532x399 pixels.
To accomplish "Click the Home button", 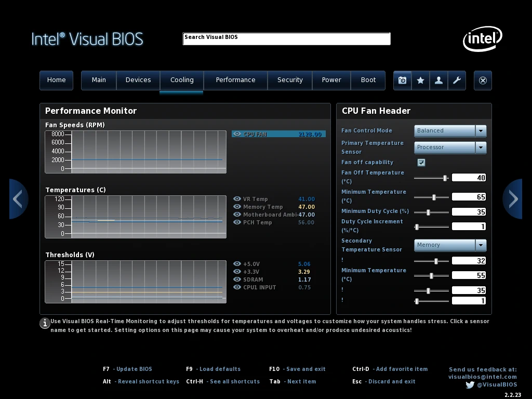I will tap(56, 80).
